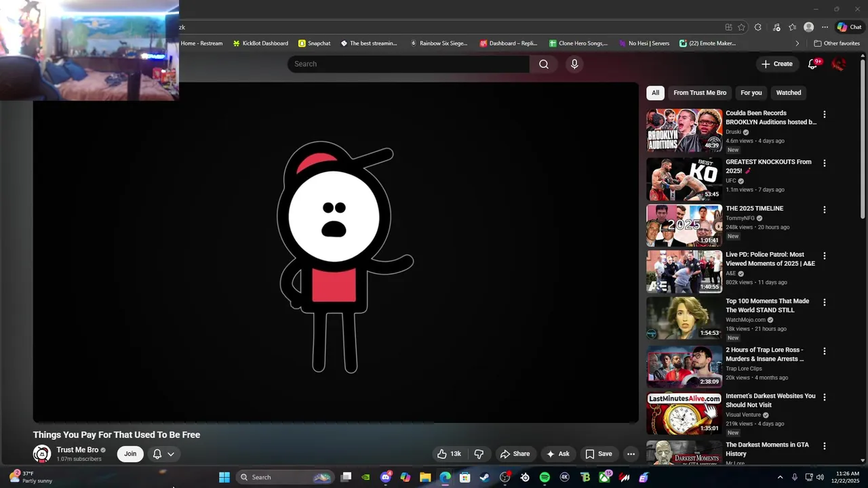Open No Hesi Servers bookmark
868x488 pixels.
[x=644, y=43]
